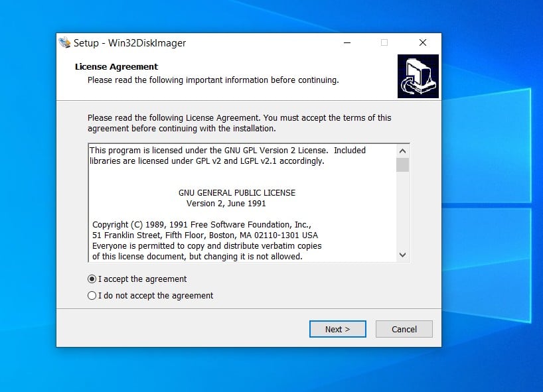The height and width of the screenshot is (392, 543).
Task: Click the 'Setup - Win32DiskImager' title text
Action: 130,43
